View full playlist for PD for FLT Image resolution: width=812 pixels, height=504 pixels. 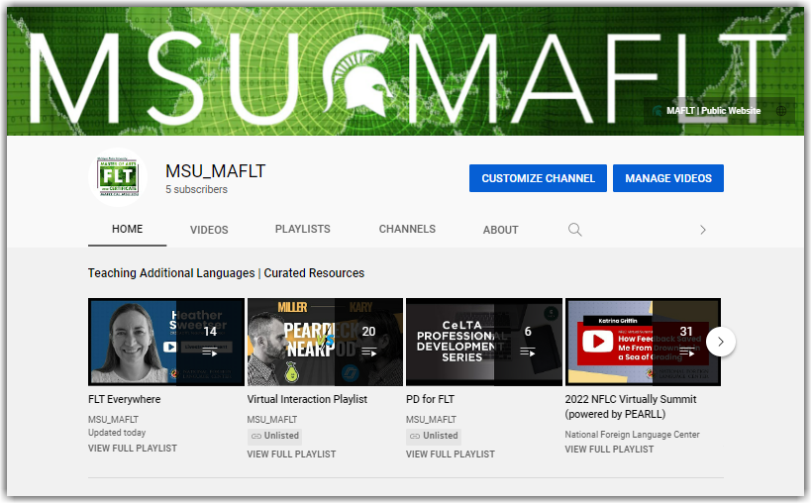(451, 454)
